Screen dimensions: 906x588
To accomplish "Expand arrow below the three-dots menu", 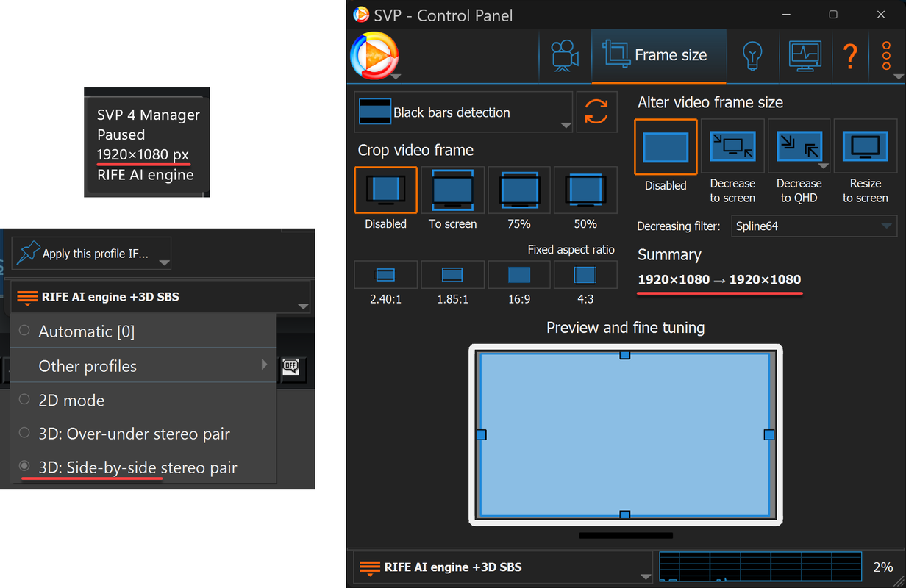I will 898,76.
